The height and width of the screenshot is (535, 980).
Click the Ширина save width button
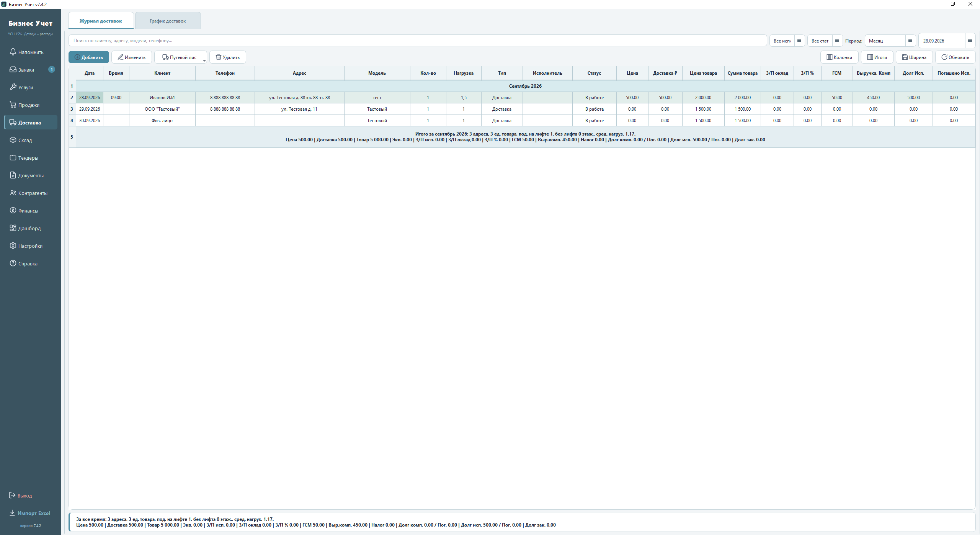pyautogui.click(x=914, y=57)
